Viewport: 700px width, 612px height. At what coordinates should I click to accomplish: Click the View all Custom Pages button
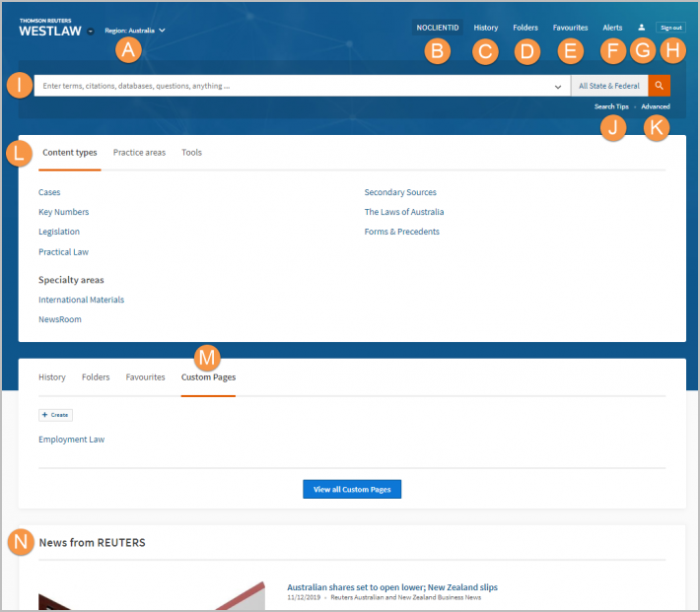click(x=352, y=489)
